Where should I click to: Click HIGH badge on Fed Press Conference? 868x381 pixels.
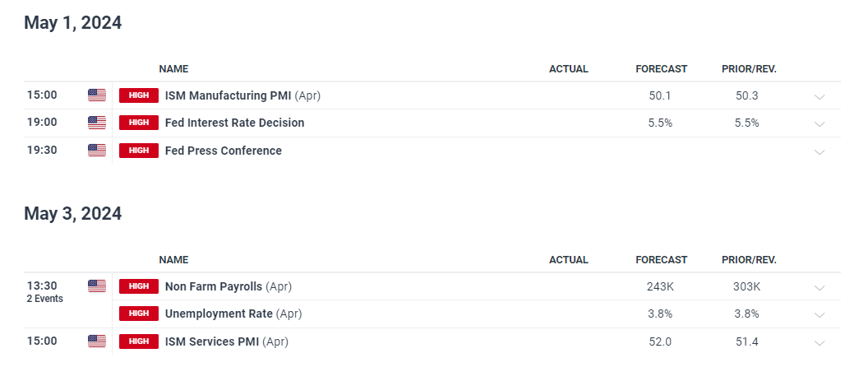(139, 151)
